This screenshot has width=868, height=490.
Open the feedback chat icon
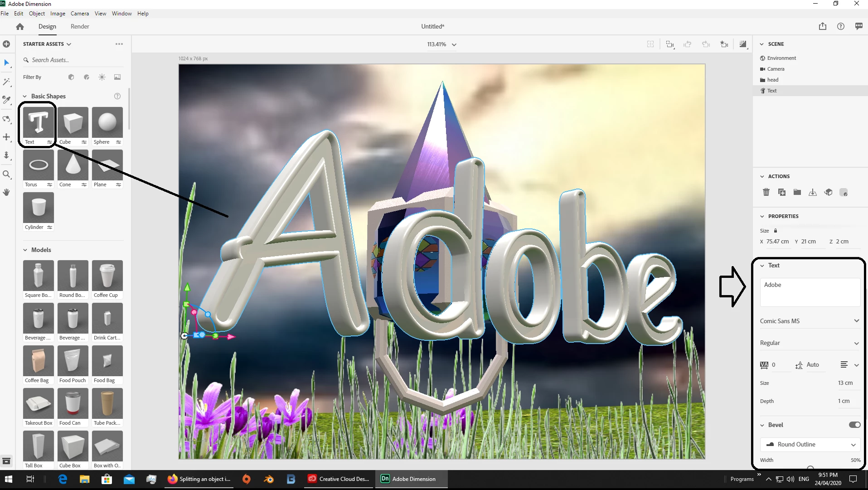pyautogui.click(x=859, y=26)
